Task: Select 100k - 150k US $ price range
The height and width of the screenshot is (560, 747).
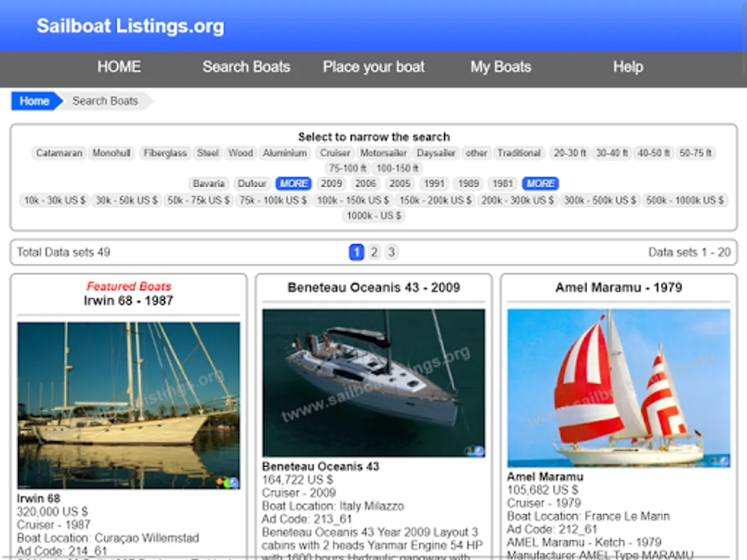Action: (353, 200)
